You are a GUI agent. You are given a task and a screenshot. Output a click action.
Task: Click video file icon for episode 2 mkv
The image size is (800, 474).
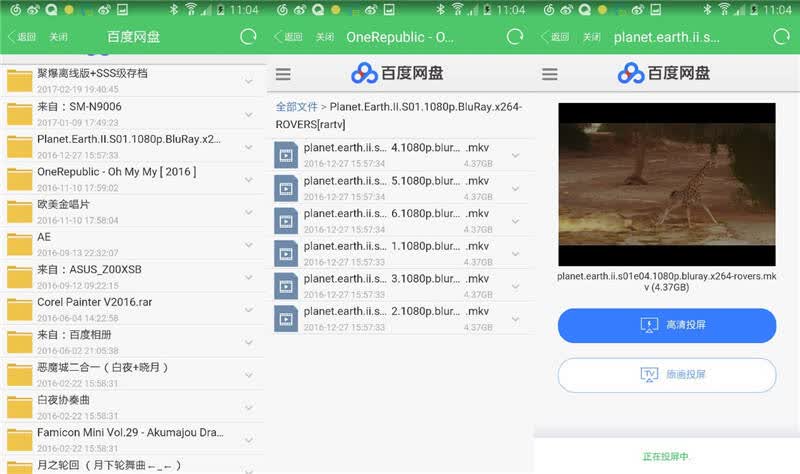pyautogui.click(x=286, y=318)
